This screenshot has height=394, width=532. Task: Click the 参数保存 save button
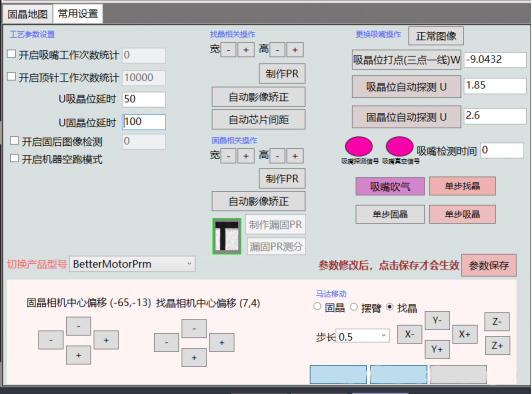click(x=489, y=265)
